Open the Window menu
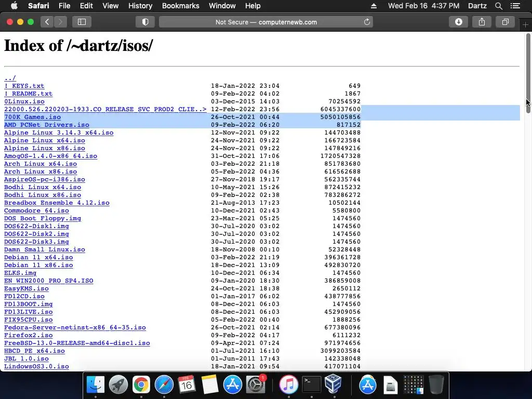 pos(222,6)
